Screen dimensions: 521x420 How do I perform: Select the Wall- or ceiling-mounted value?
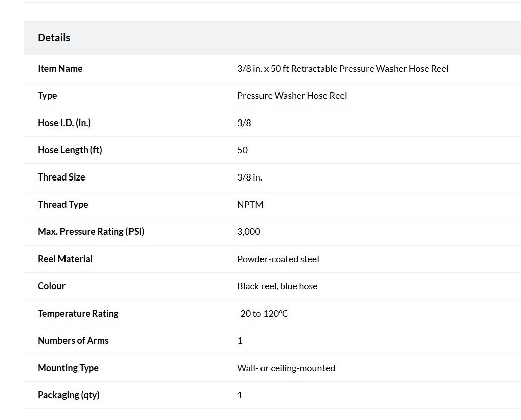[x=286, y=368]
